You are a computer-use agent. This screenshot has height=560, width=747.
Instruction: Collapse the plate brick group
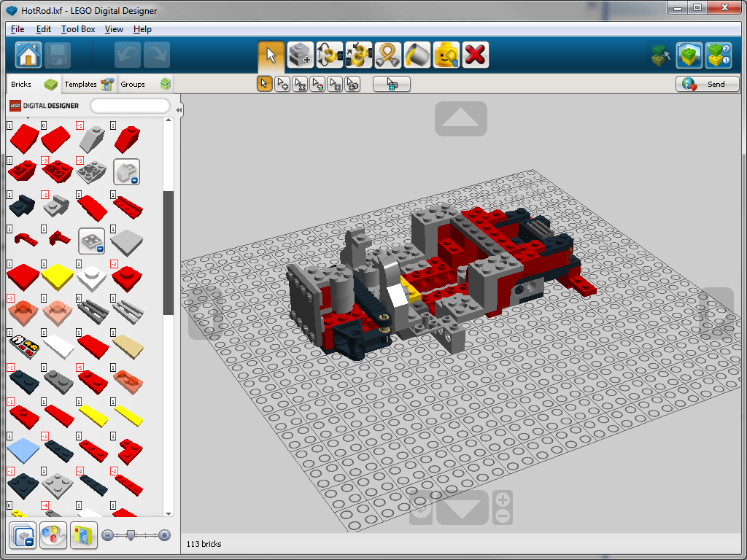click(x=91, y=241)
